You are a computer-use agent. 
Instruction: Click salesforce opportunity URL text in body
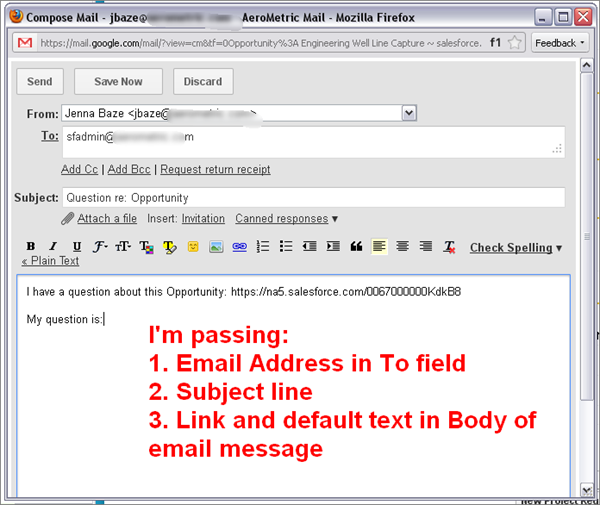[x=346, y=292]
